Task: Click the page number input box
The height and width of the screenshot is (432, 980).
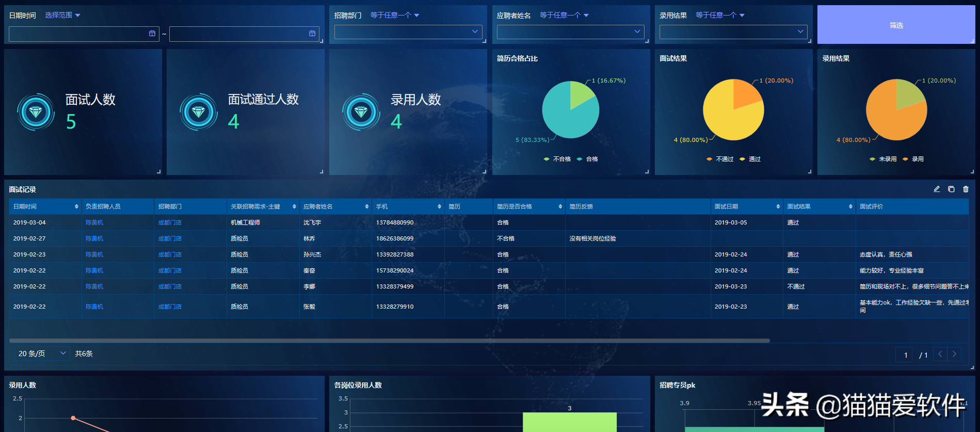Action: click(904, 355)
